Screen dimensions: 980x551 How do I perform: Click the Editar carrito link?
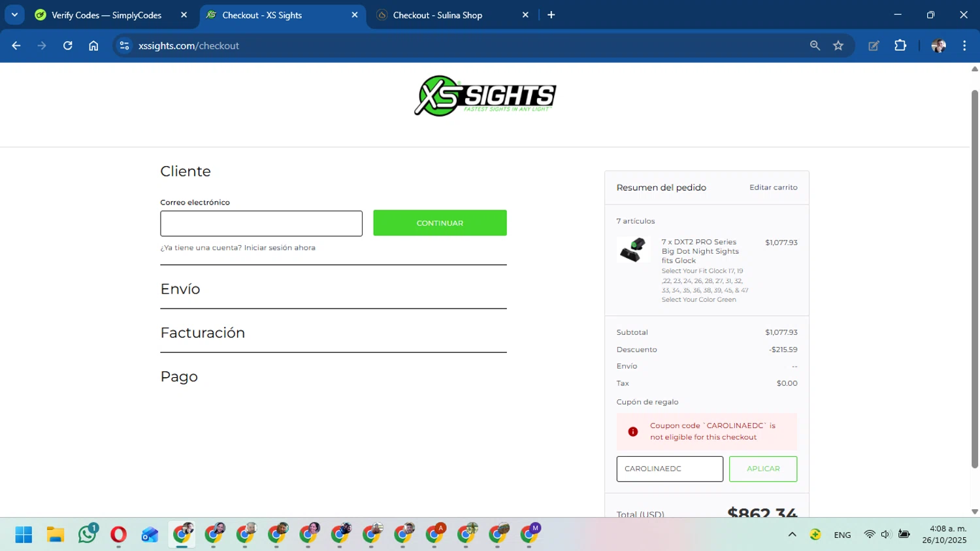[774, 188]
